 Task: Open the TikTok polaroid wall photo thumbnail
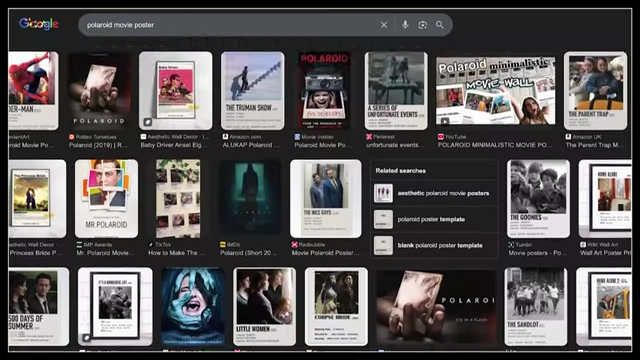(x=178, y=198)
